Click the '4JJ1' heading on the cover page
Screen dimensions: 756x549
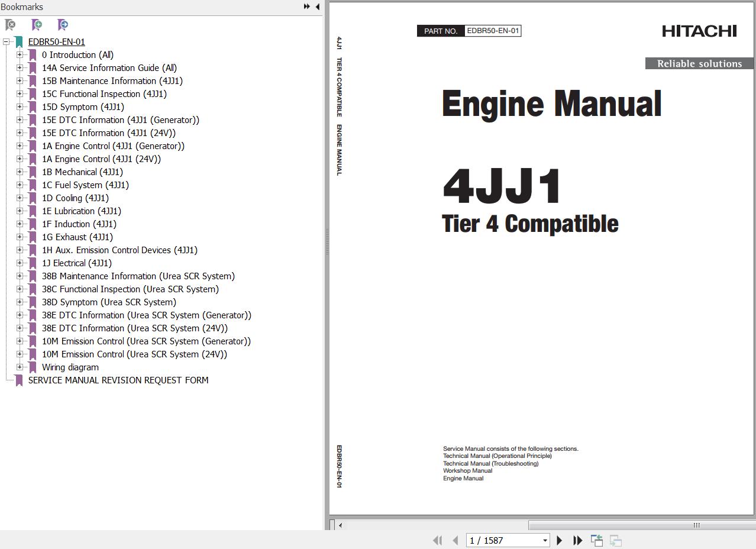point(502,186)
